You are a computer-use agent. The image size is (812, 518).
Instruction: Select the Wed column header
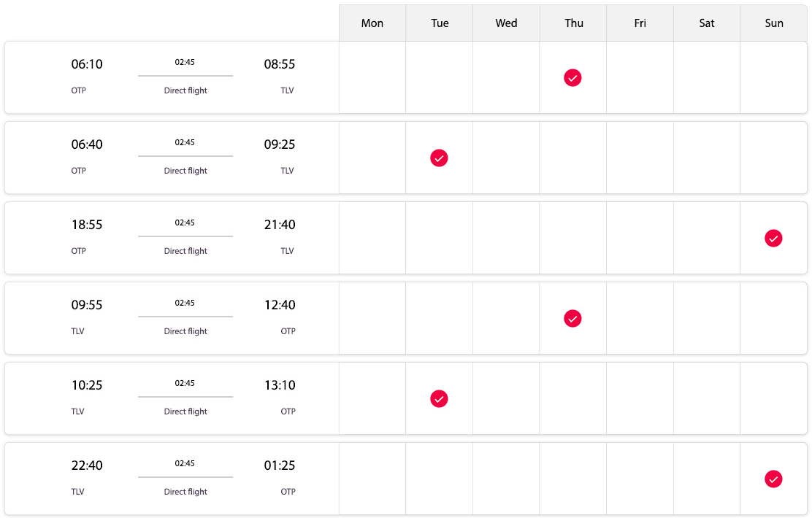(506, 23)
